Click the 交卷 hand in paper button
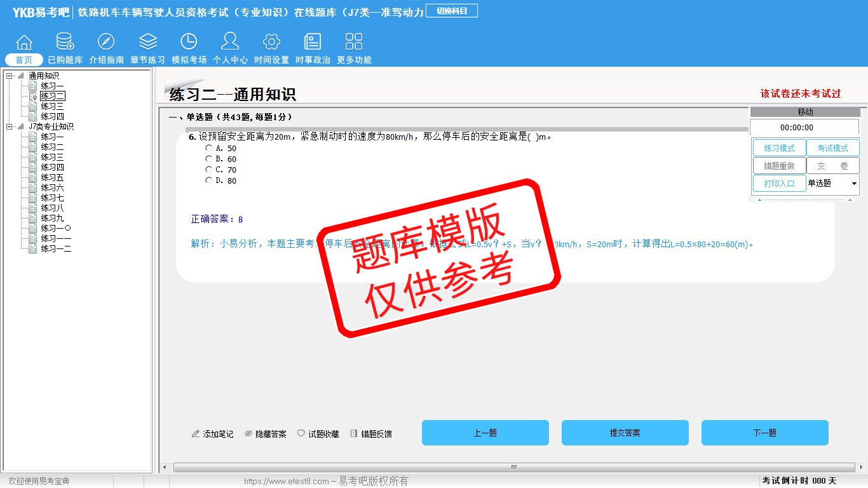This screenshot has width=868, height=488. (832, 166)
